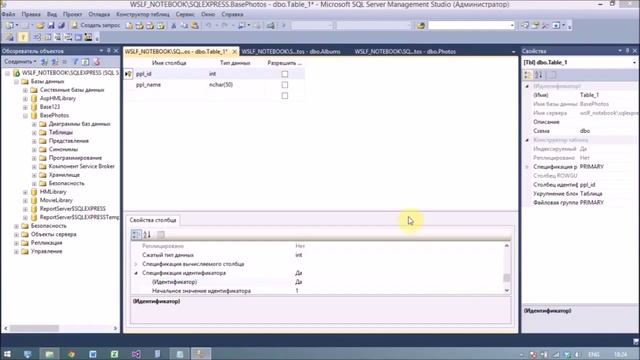The height and width of the screenshot is (360, 640).
Task: Click the column properties vertical scrollbar thumb
Action: point(507,278)
